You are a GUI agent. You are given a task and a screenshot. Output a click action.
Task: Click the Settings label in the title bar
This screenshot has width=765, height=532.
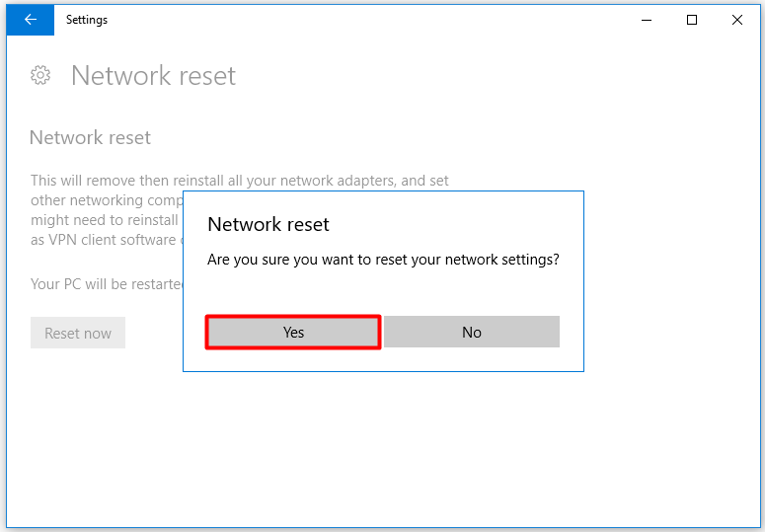click(x=87, y=20)
